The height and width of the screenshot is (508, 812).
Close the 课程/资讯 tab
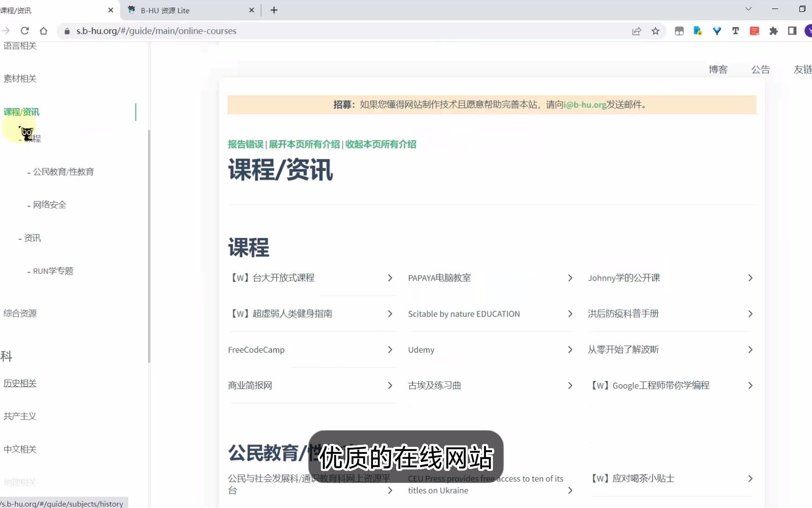click(111, 10)
